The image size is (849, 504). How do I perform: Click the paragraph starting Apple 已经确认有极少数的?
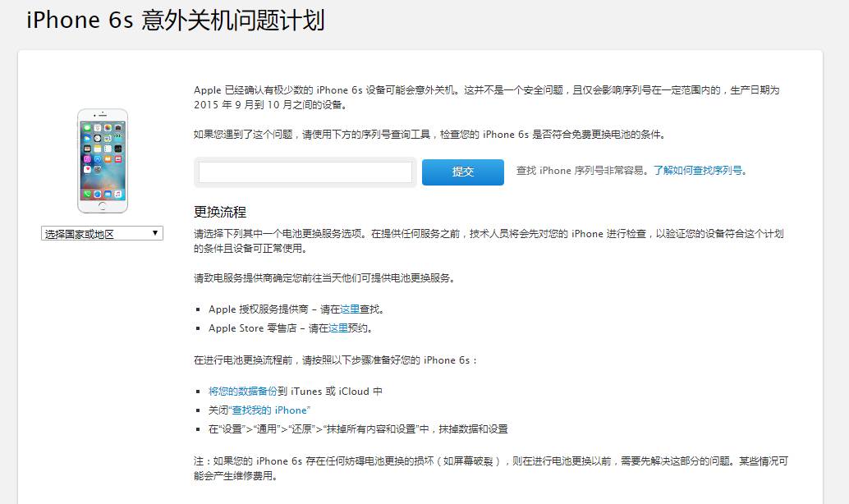point(487,98)
